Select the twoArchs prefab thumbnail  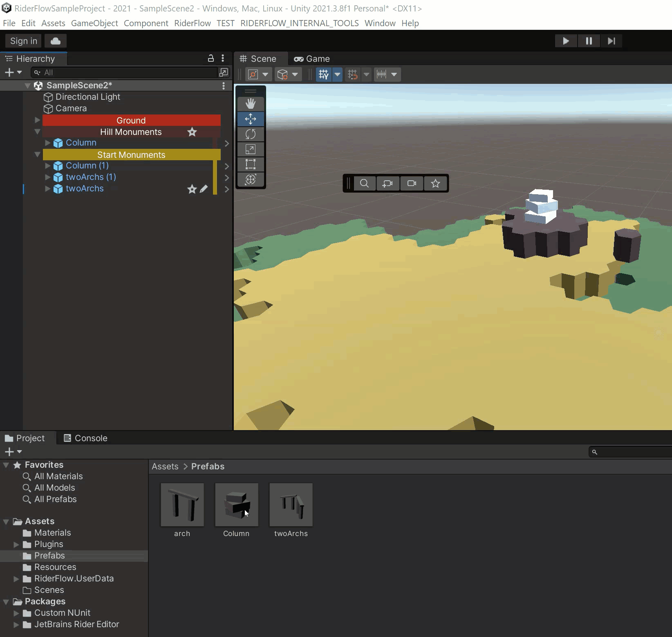[x=291, y=505]
